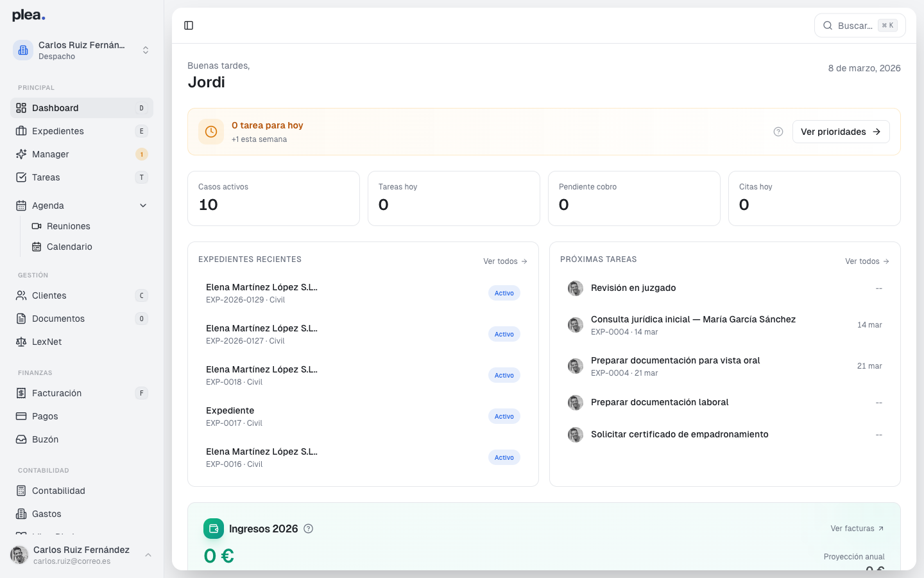This screenshot has width=924, height=578.
Task: Open task Preparar documentación para vista oral
Action: pos(725,366)
